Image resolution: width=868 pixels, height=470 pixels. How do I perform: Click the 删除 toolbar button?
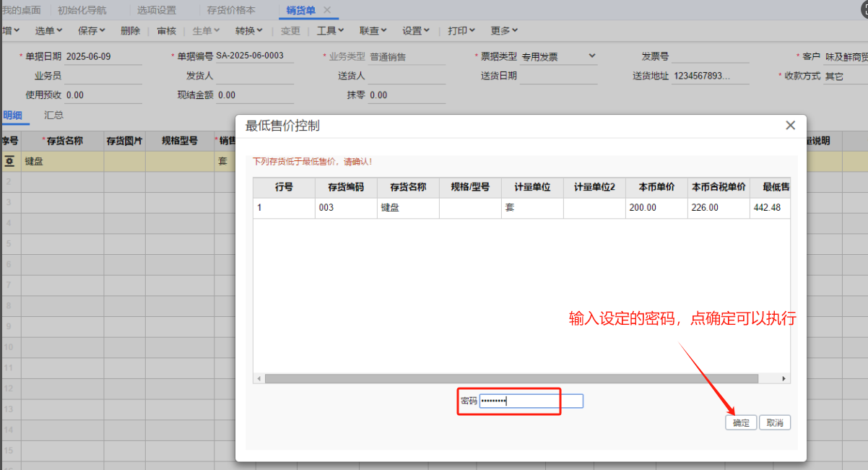131,31
